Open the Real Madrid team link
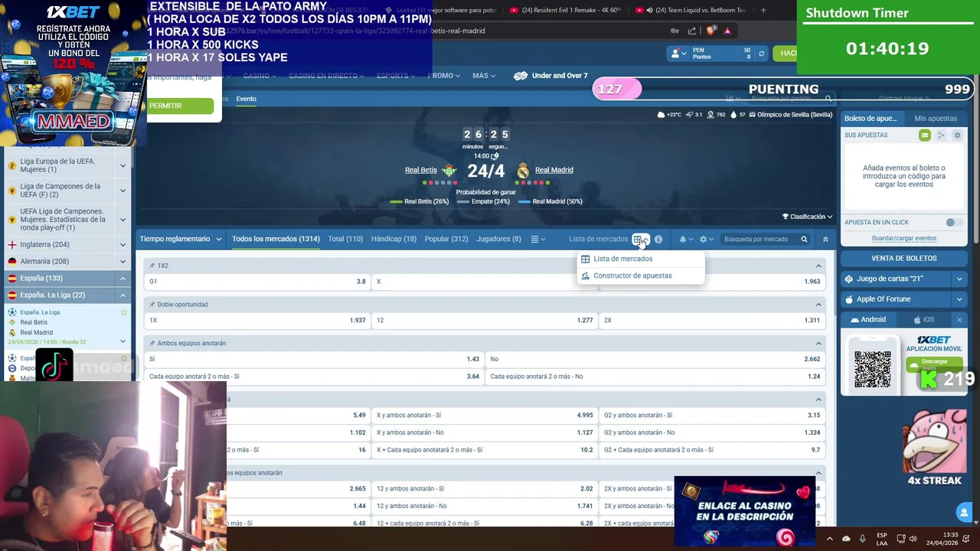980x551 pixels. [x=554, y=171]
